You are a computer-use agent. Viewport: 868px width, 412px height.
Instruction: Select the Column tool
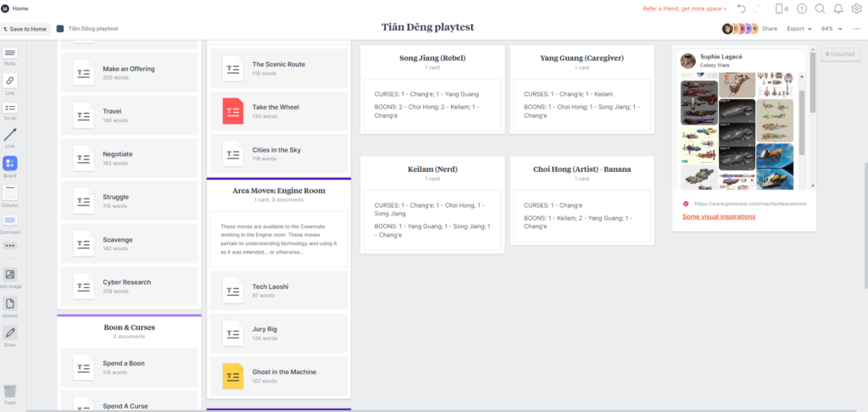click(10, 192)
